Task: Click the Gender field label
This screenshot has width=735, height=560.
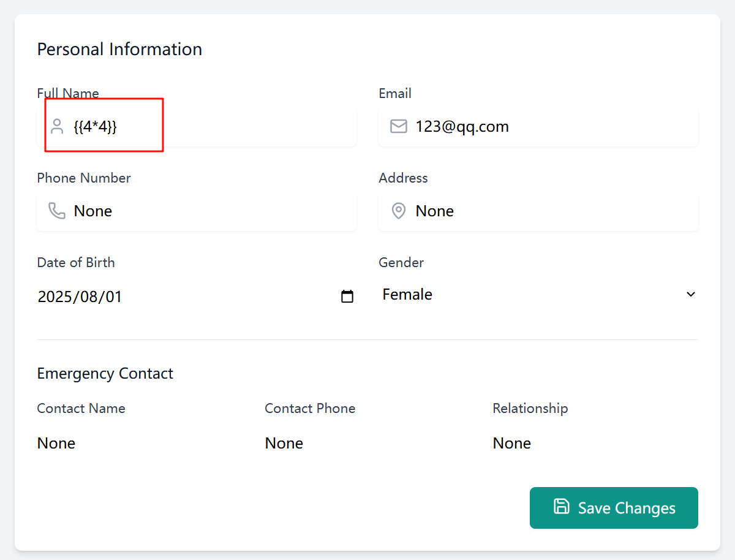Action: pyautogui.click(x=401, y=262)
